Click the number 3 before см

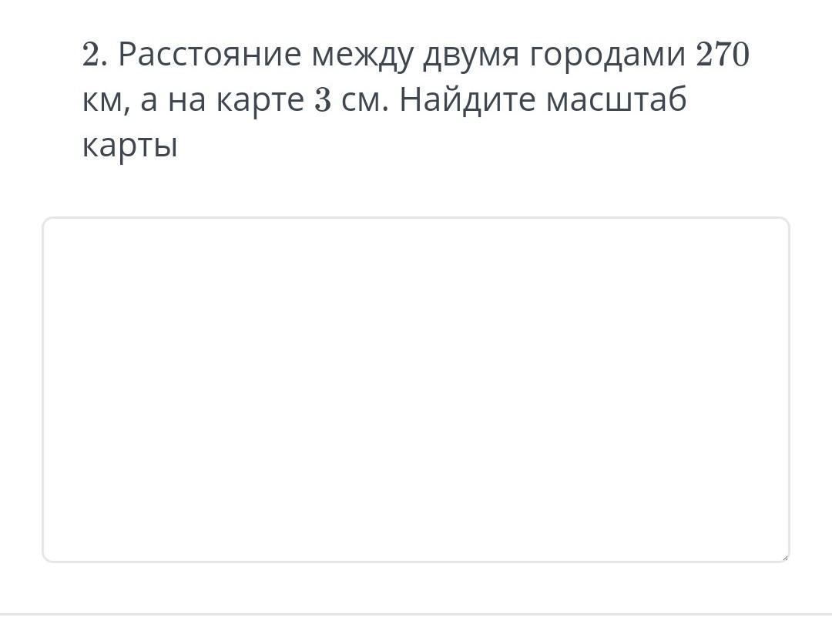[322, 101]
